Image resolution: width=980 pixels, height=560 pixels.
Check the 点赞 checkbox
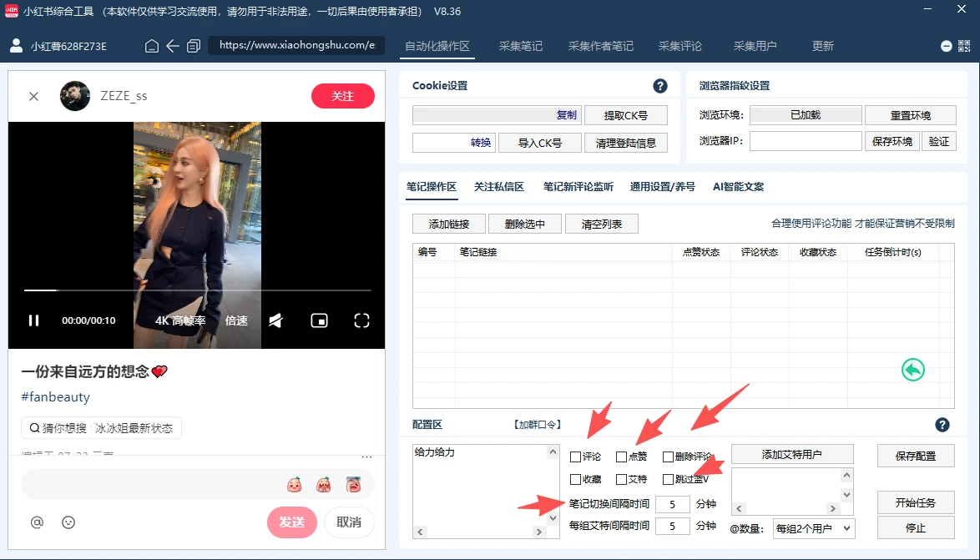(x=621, y=457)
